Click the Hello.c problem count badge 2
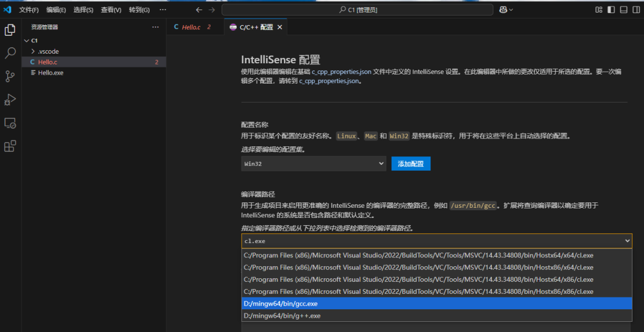This screenshot has width=644, height=332. (x=156, y=62)
